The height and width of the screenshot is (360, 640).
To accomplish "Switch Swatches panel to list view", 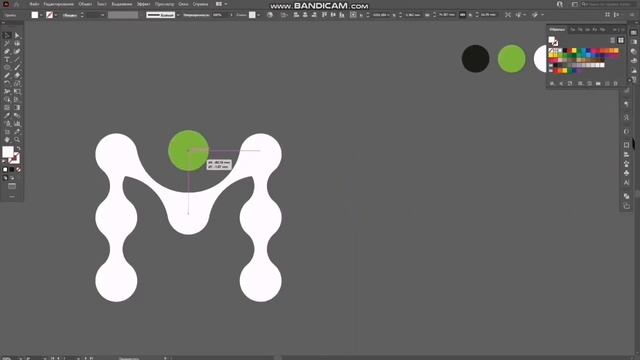I will coord(613,40).
